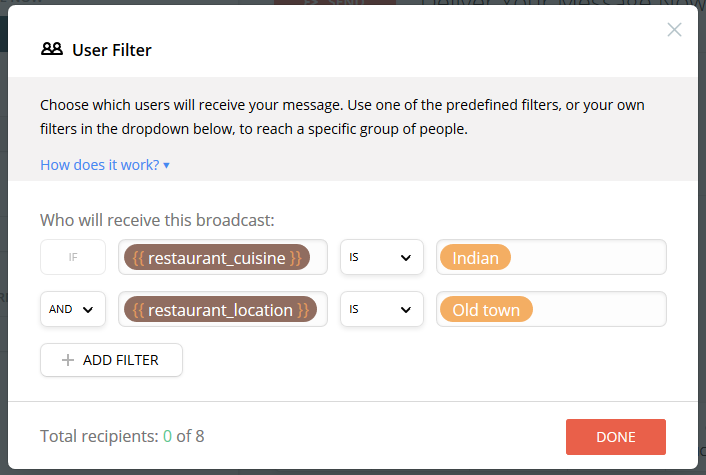706x475 pixels.
Task: Add a new filter row
Action: click(x=111, y=360)
